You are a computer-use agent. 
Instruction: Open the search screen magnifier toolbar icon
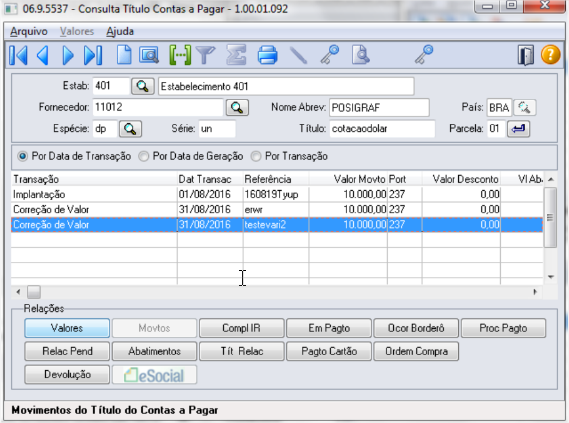(149, 56)
